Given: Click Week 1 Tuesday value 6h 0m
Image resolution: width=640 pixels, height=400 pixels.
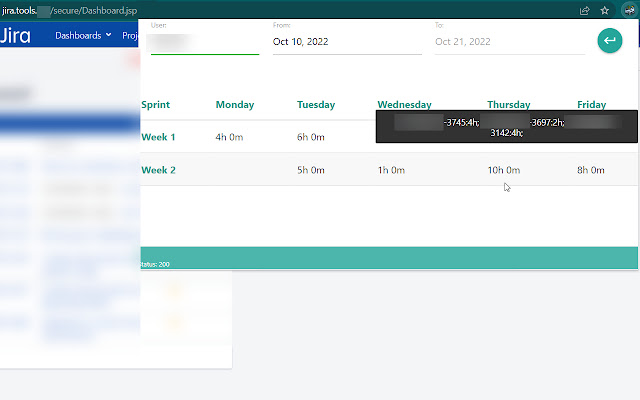Looking at the screenshot, I should [311, 137].
